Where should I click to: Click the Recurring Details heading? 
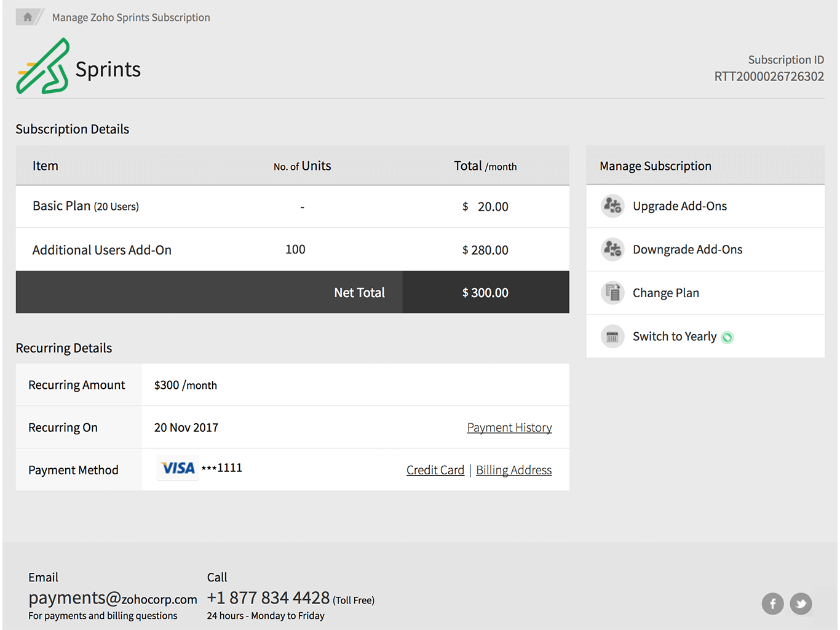(x=63, y=348)
